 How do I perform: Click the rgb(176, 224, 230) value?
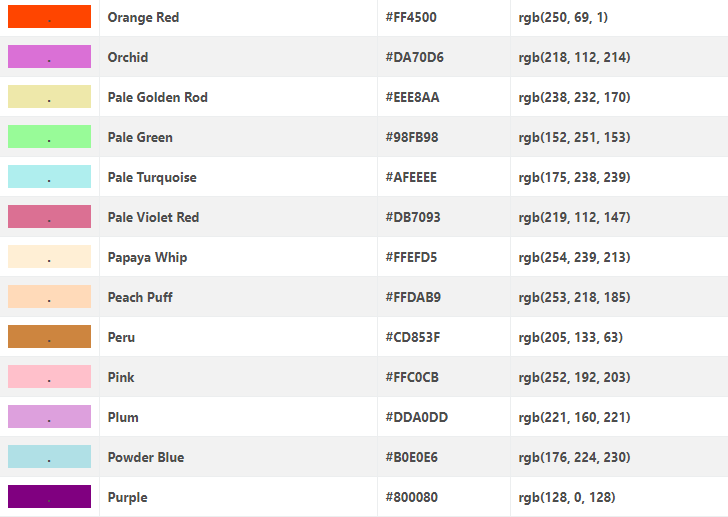pyautogui.click(x=574, y=457)
